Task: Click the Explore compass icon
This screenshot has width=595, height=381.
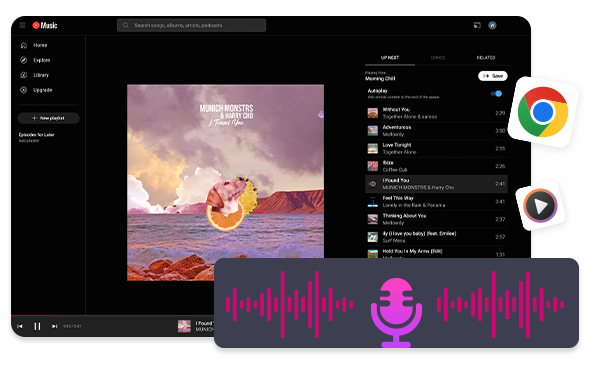Action: coord(24,60)
